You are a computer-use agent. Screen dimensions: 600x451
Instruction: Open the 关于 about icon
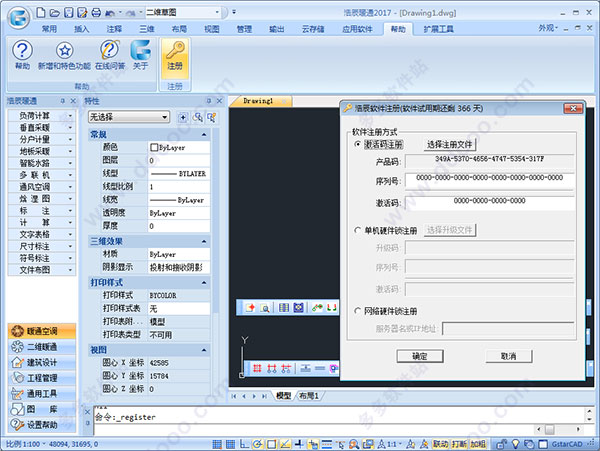141,50
